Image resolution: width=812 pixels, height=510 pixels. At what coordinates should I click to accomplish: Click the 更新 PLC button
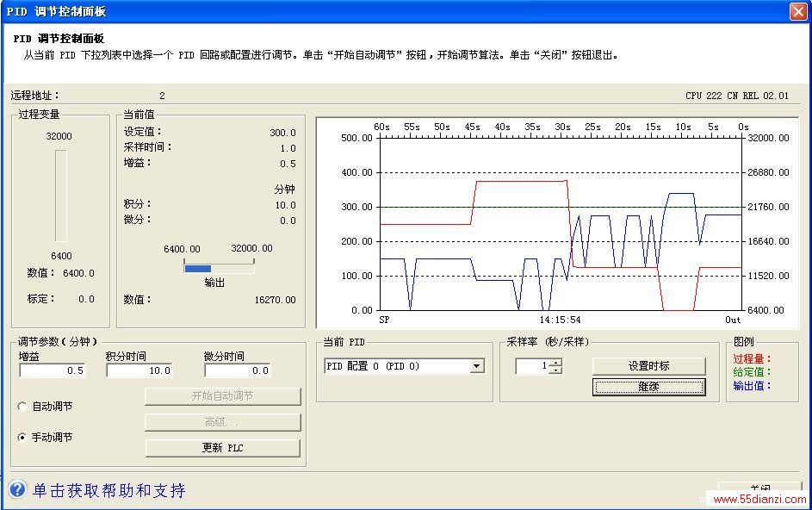[223, 448]
